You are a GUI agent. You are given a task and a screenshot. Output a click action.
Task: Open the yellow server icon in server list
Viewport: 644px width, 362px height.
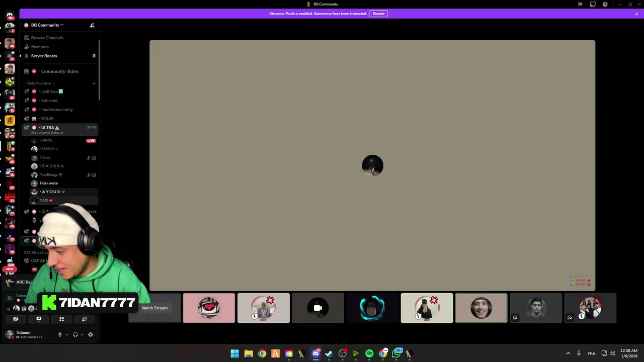click(x=10, y=120)
